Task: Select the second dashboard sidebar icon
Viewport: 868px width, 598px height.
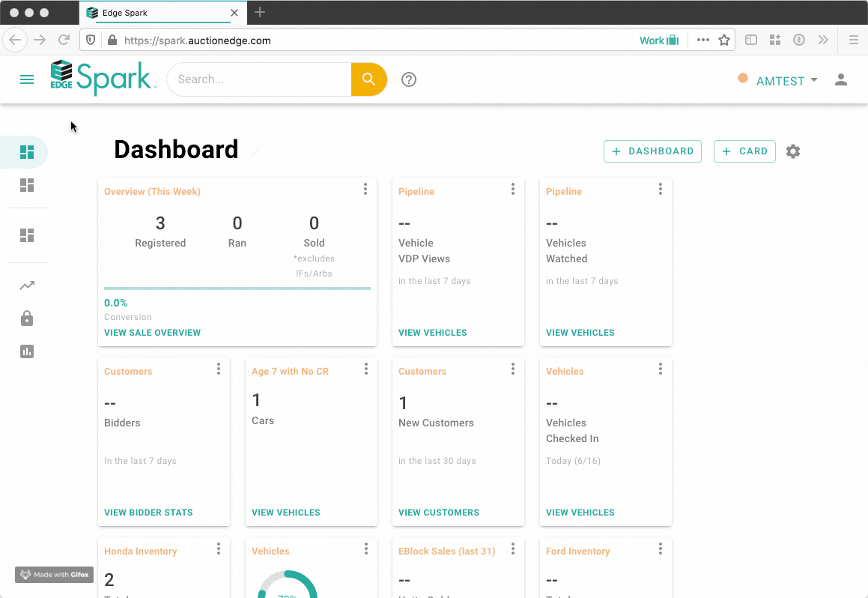Action: [26, 185]
